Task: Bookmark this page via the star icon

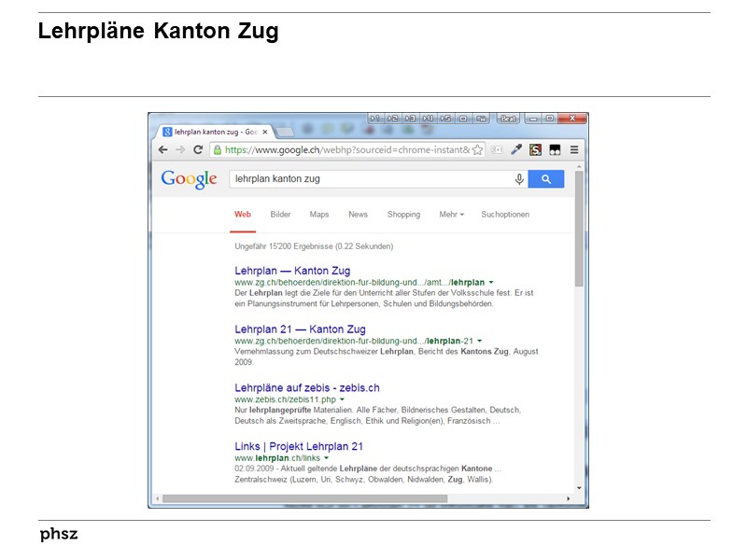Action: [x=475, y=149]
